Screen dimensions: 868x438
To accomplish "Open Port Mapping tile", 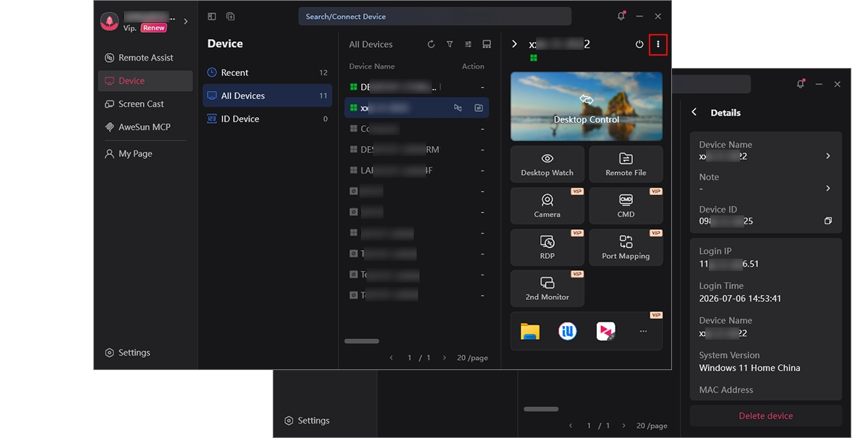I will tap(626, 247).
